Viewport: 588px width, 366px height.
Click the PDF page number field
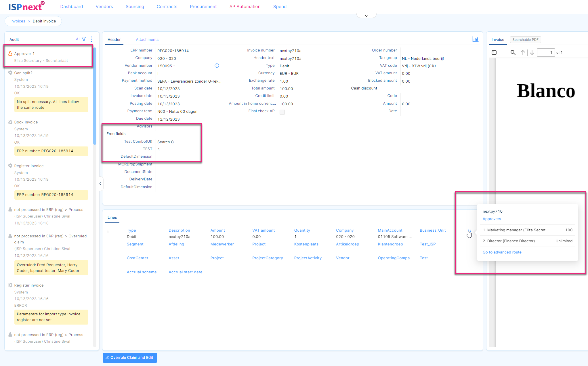coord(545,52)
